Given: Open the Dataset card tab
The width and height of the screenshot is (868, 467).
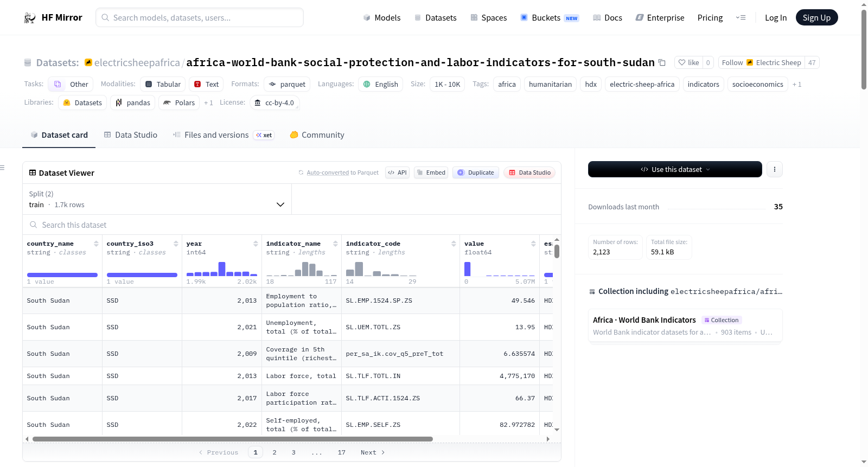Looking at the screenshot, I should pyautogui.click(x=59, y=135).
